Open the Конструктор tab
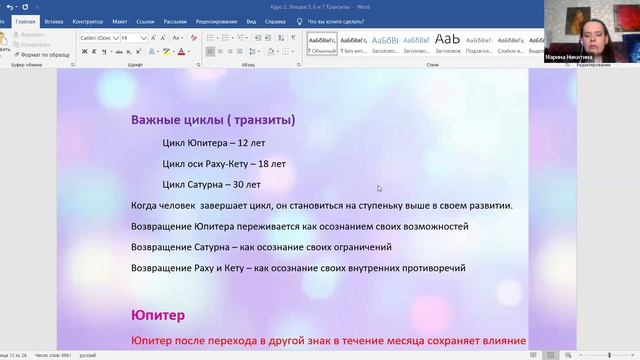 (x=88, y=22)
